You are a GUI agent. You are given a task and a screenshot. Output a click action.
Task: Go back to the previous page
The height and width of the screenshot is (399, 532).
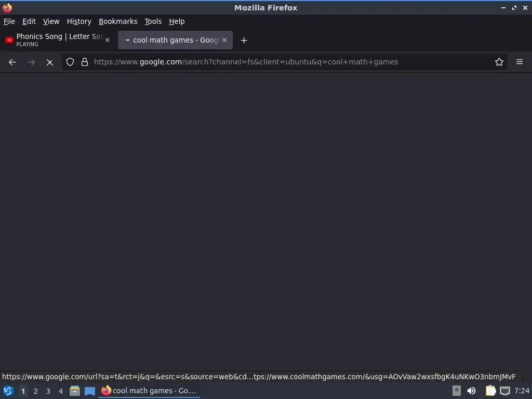[x=12, y=62]
